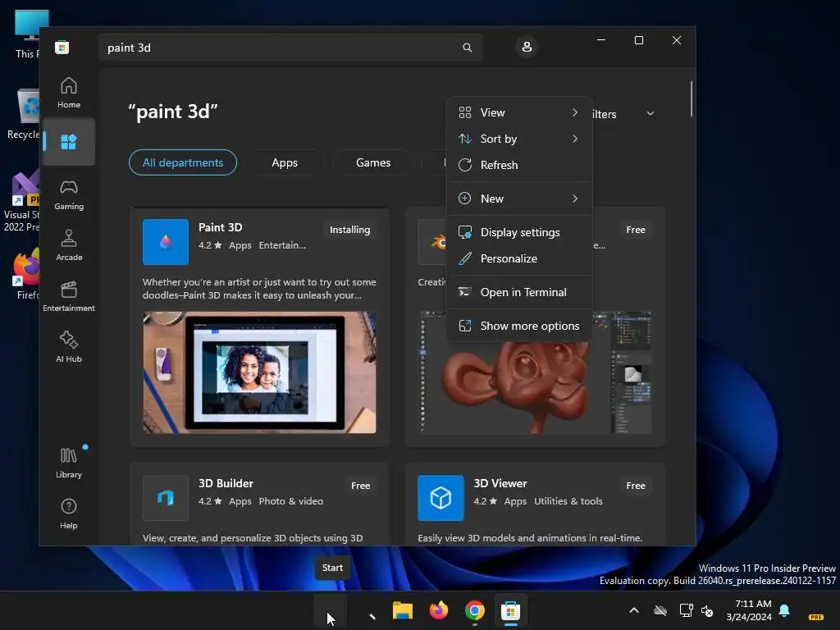Click the search magnifier icon
This screenshot has width=840, height=630.
[x=467, y=48]
